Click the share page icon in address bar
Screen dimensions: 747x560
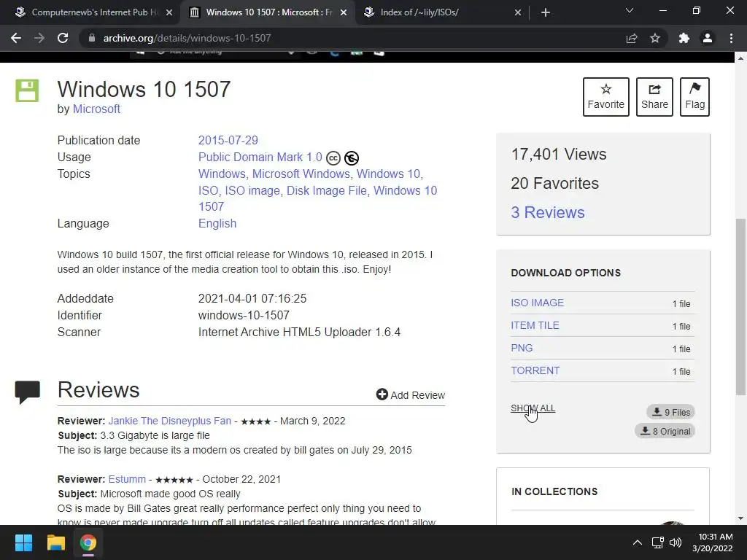click(632, 38)
